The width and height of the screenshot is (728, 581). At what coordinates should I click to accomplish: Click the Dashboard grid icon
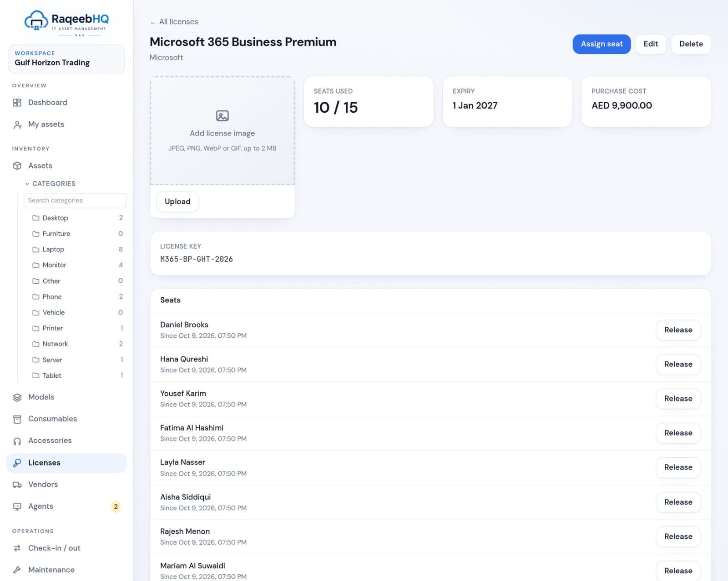pos(17,103)
